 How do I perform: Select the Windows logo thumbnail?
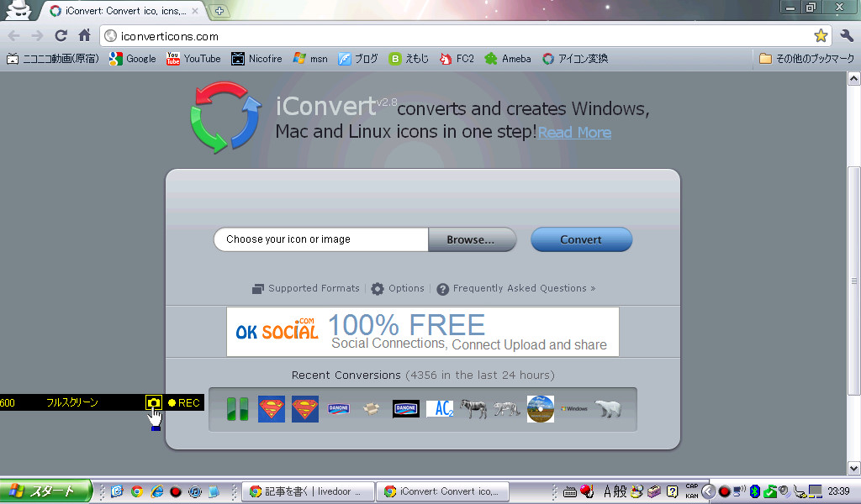coord(574,409)
